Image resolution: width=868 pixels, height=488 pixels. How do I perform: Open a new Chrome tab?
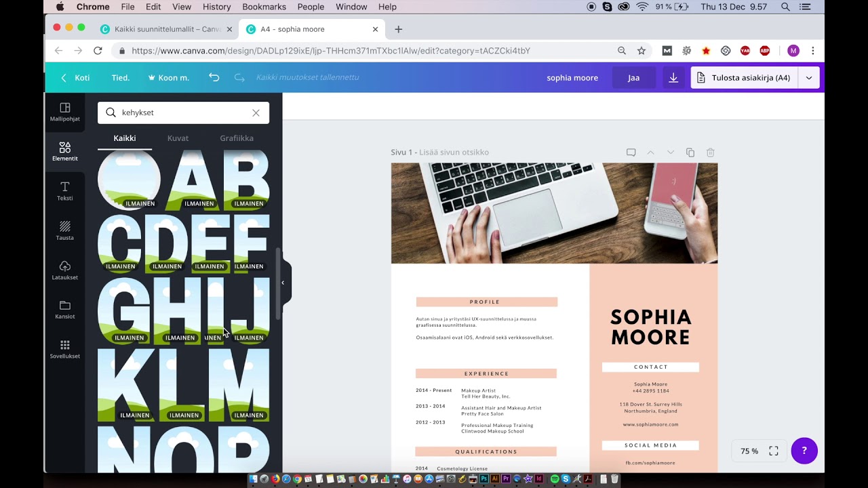point(398,29)
